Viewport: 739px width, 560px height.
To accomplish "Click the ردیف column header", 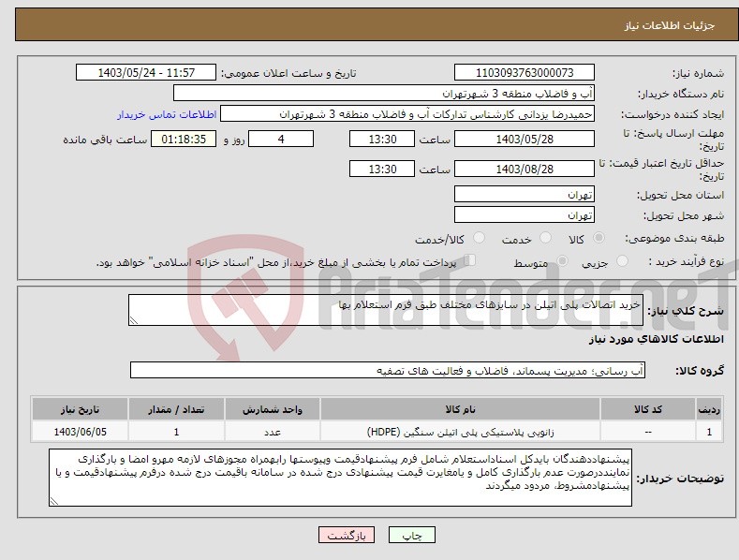I will tap(709, 409).
